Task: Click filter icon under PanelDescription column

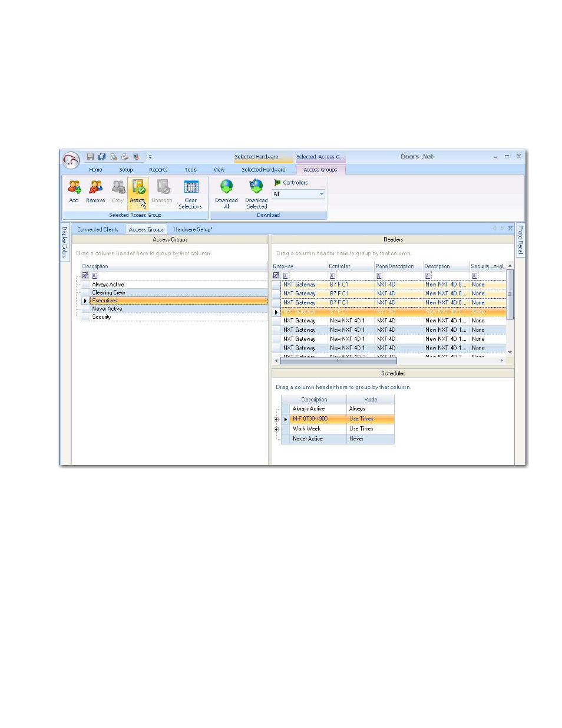Action: point(379,276)
